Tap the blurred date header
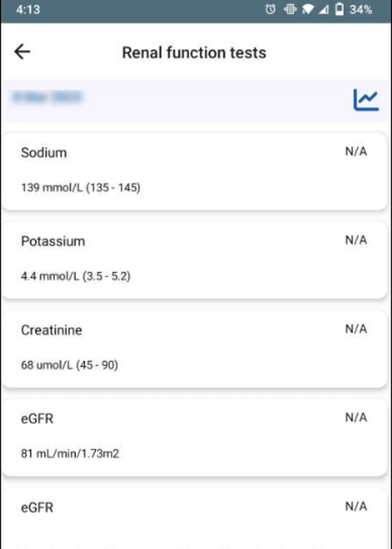The width and height of the screenshot is (392, 549). click(48, 97)
